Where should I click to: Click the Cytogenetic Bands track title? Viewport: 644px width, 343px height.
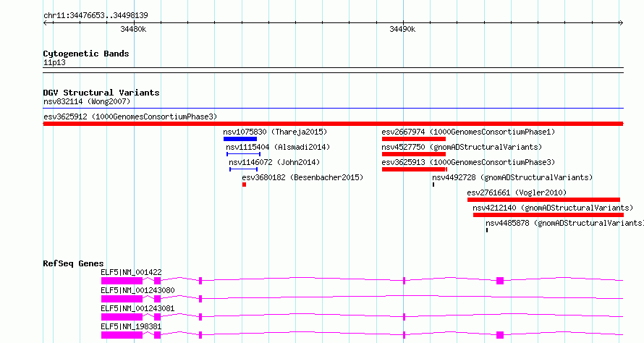[86, 54]
